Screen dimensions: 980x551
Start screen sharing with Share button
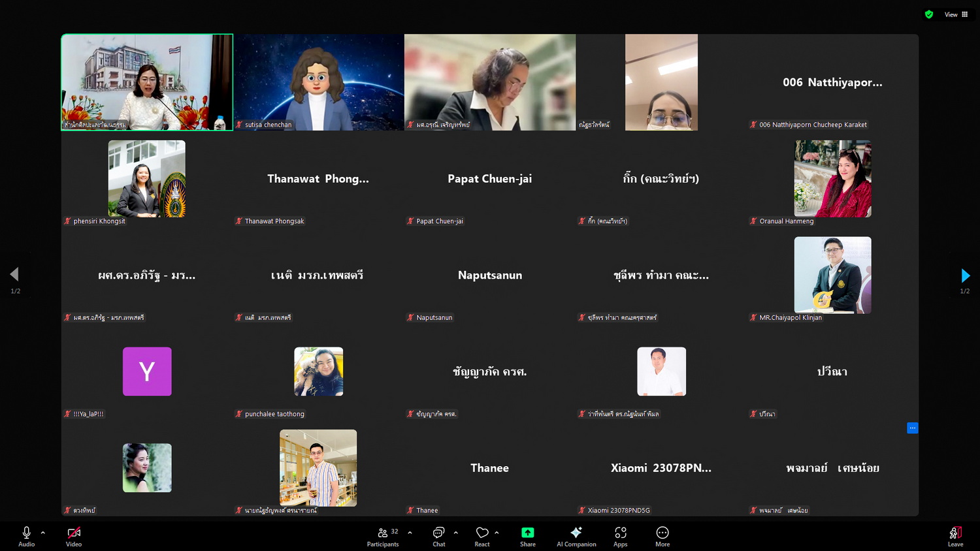click(527, 536)
